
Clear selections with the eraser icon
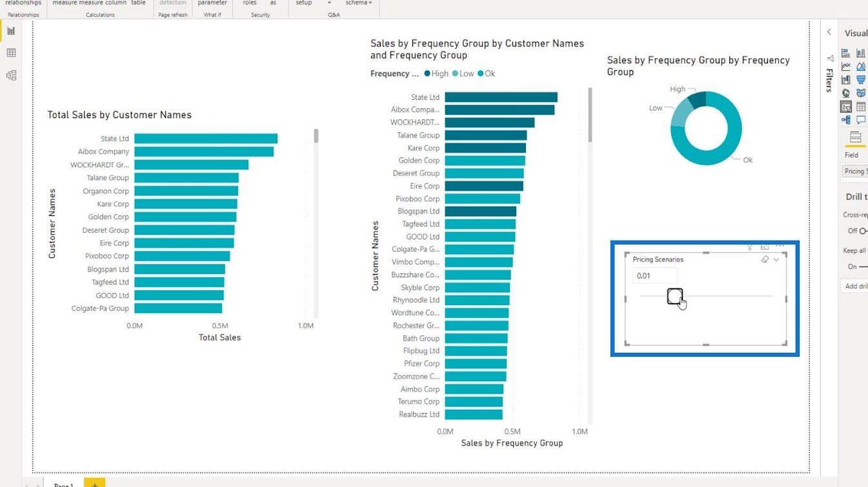[765, 259]
